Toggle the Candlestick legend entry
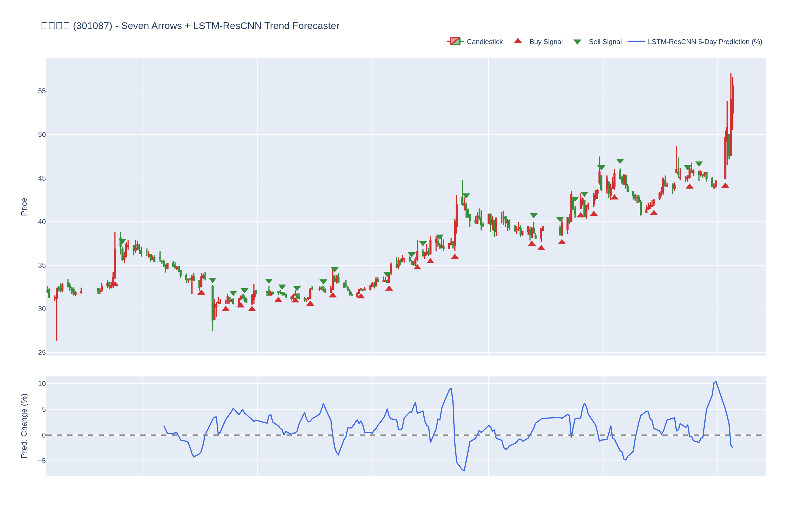Screen dimensions: 812x522 484,42
